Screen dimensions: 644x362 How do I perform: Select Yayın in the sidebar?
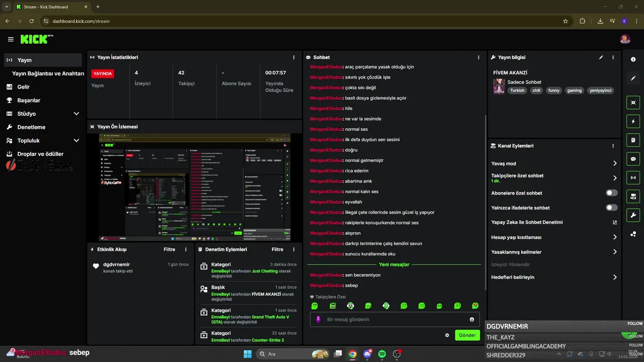(43, 60)
